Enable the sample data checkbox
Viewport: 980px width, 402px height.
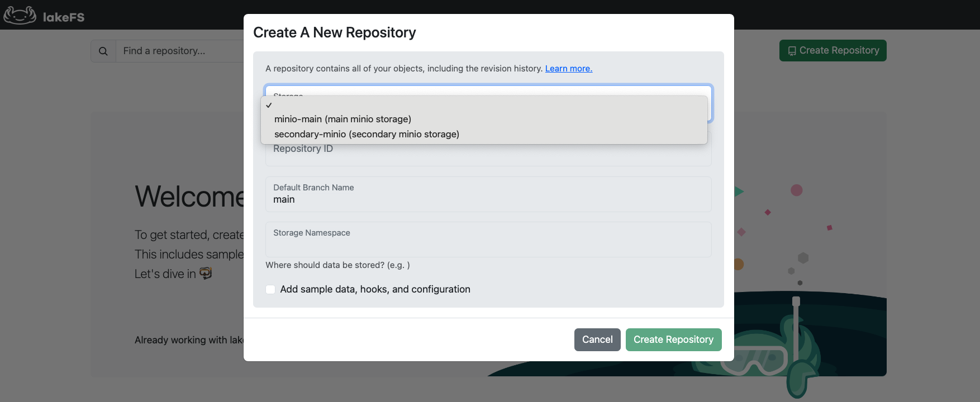(270, 289)
